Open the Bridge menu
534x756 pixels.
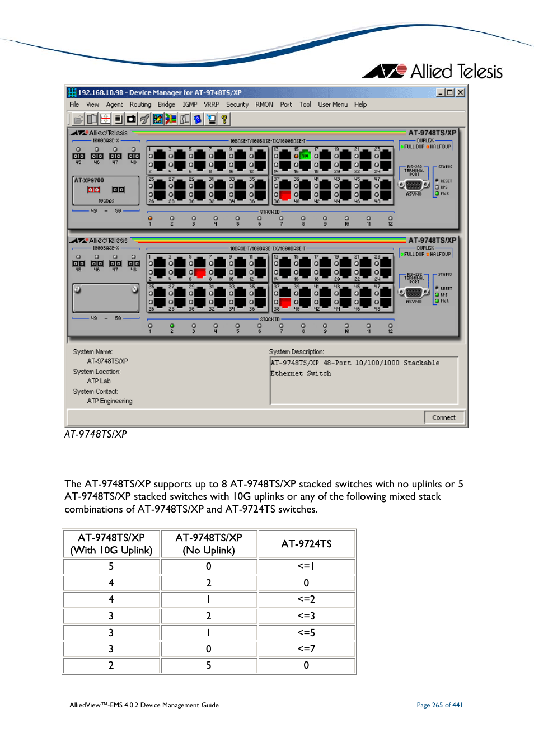click(x=166, y=105)
